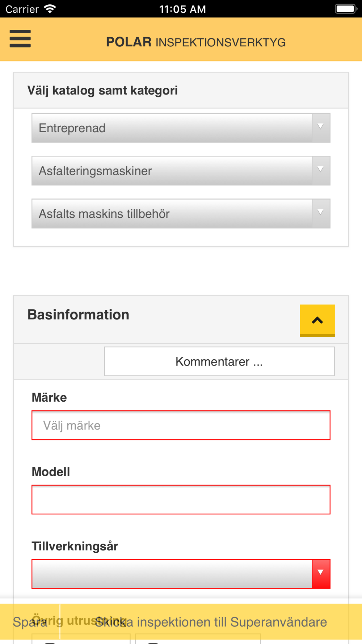This screenshot has height=644, width=362.
Task: Open the Asfalteringsmaskiner category dropdown
Action: tap(181, 171)
